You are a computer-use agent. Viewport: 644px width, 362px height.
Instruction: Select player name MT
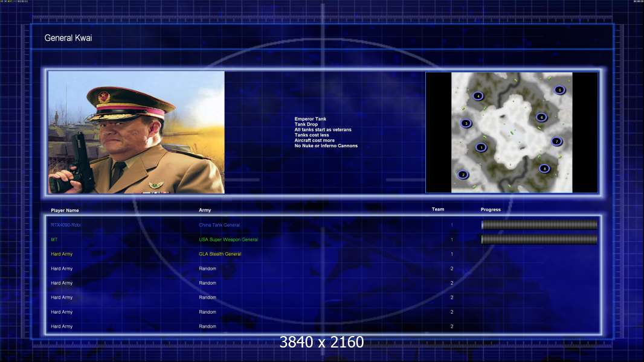coord(54,240)
